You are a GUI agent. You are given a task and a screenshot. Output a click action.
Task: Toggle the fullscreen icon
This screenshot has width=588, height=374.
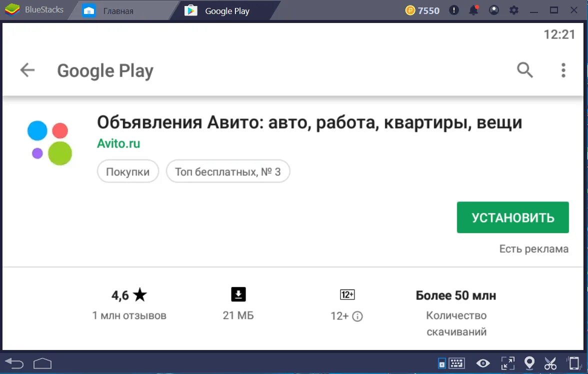click(508, 363)
